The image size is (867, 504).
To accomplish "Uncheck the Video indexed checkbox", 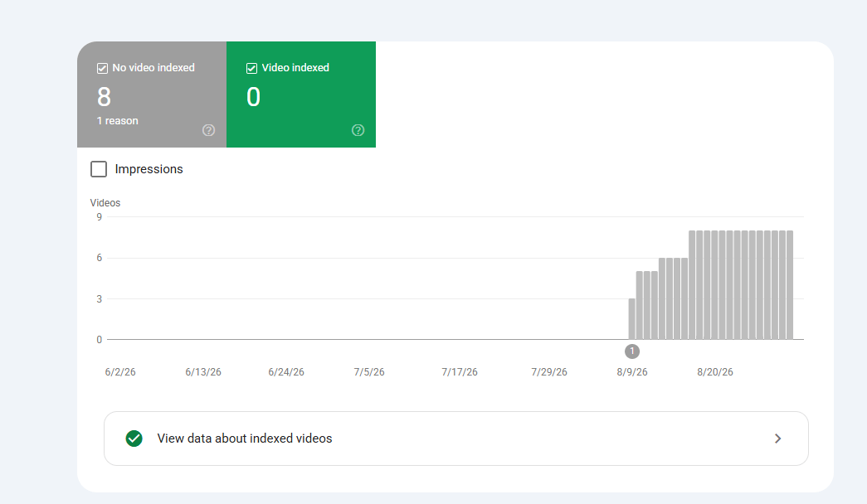I will click(x=251, y=68).
